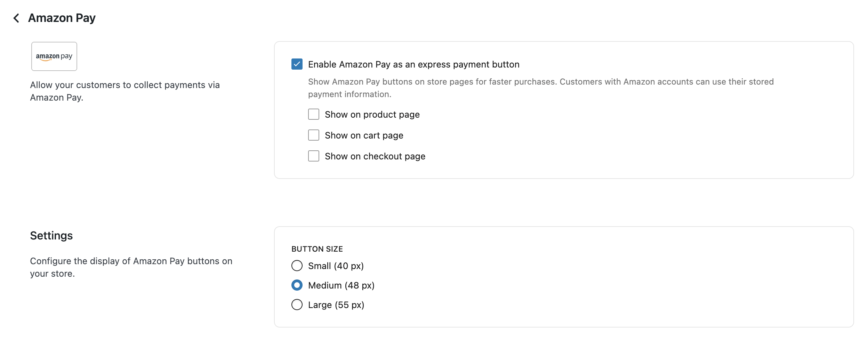The height and width of the screenshot is (339, 868).
Task: Click the 'Show on product page' label text
Action: [372, 115]
